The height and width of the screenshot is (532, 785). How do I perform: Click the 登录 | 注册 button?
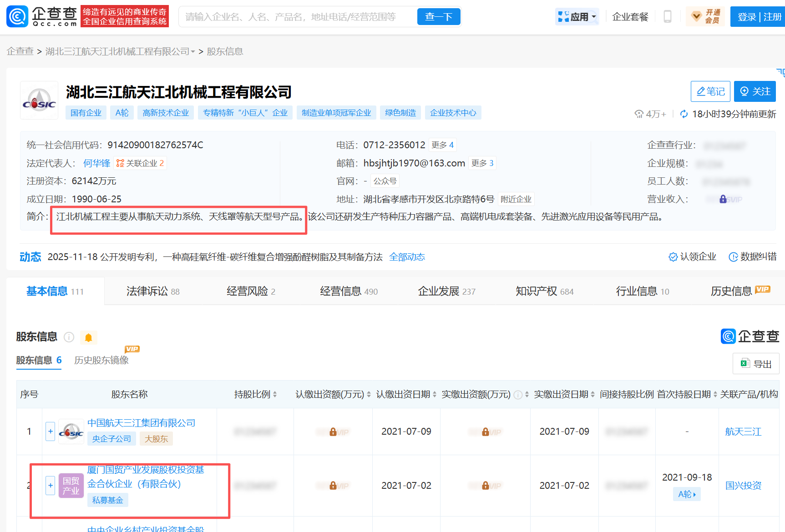pyautogui.click(x=759, y=17)
